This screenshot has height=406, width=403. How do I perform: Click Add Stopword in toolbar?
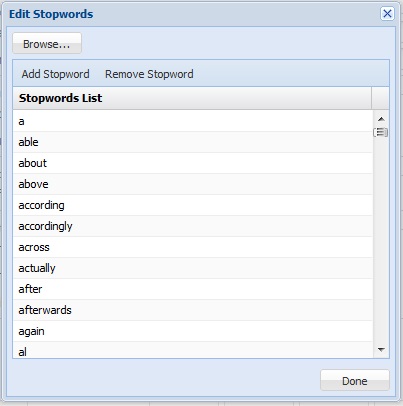(x=55, y=74)
